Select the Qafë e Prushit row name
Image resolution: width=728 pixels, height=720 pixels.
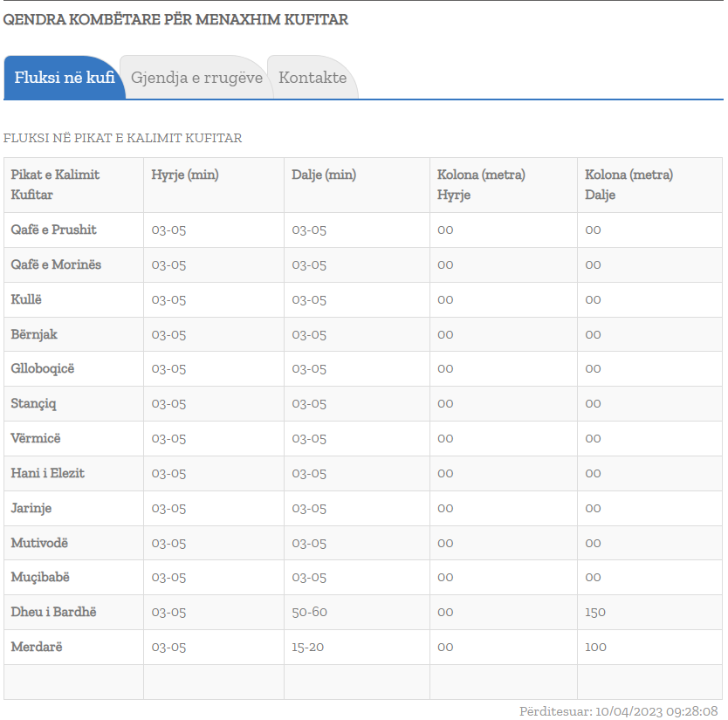coord(53,230)
